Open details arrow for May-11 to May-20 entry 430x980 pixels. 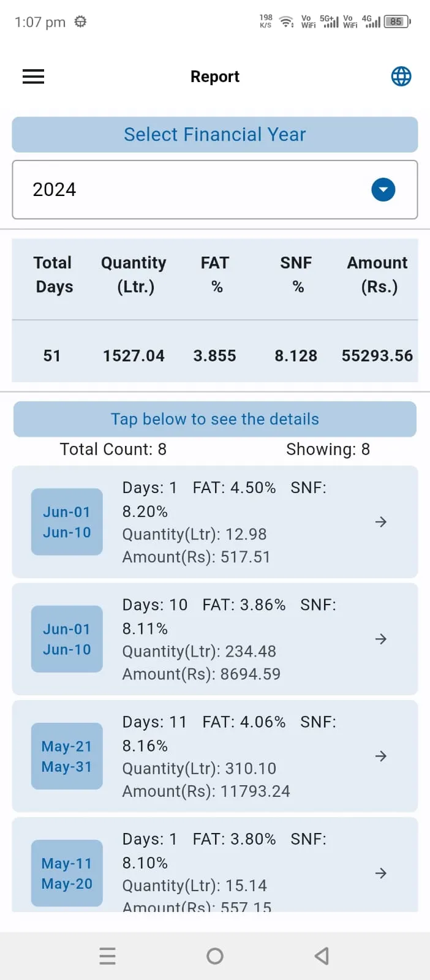pos(381,873)
